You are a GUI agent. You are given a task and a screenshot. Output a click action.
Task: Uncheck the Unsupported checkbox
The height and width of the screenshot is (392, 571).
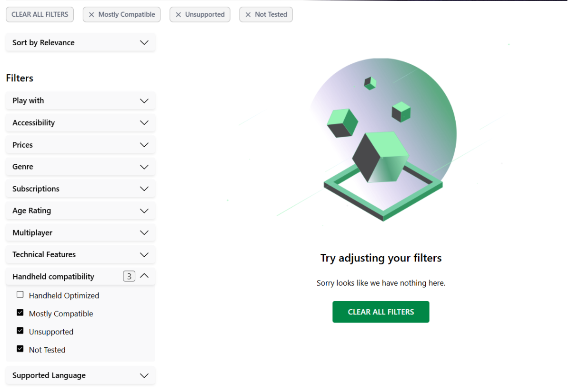click(20, 331)
